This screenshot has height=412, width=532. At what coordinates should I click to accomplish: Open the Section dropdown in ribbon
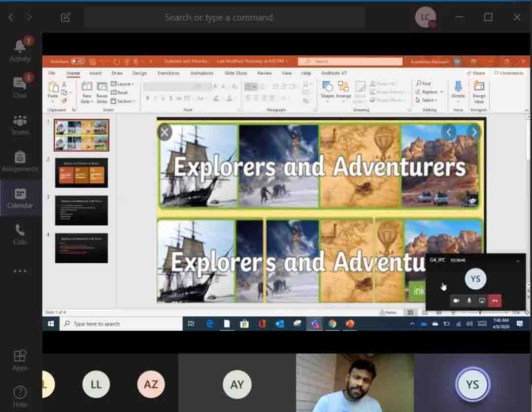point(123,102)
